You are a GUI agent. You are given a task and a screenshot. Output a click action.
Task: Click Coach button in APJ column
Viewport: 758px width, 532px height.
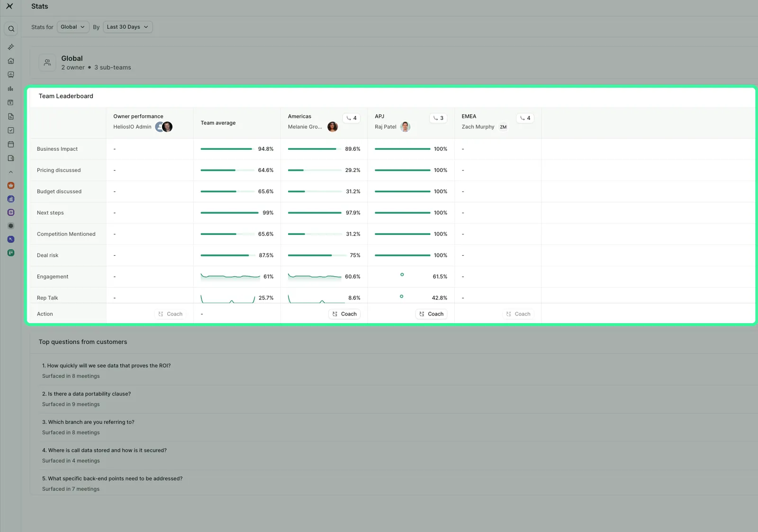[431, 314]
